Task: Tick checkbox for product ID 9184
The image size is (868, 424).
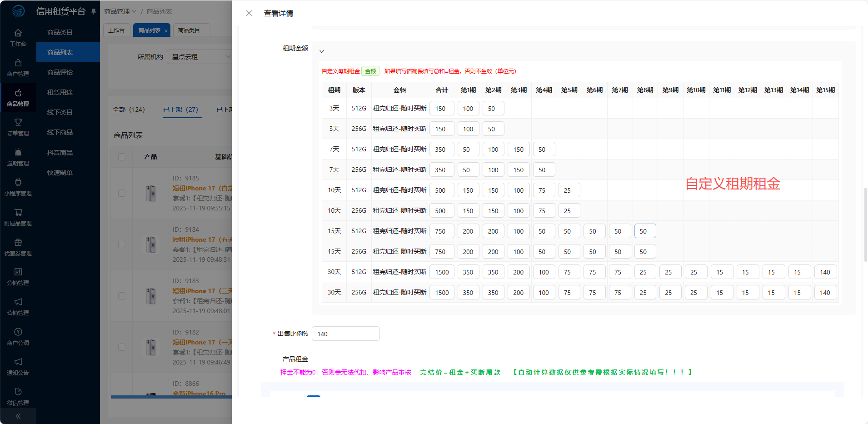Action: tap(122, 244)
